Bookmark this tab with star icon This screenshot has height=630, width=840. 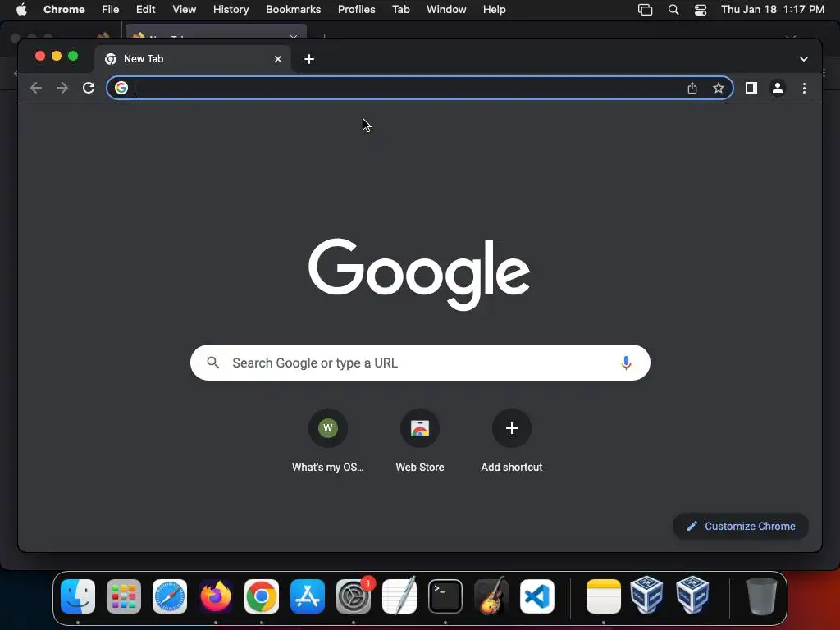click(x=719, y=88)
